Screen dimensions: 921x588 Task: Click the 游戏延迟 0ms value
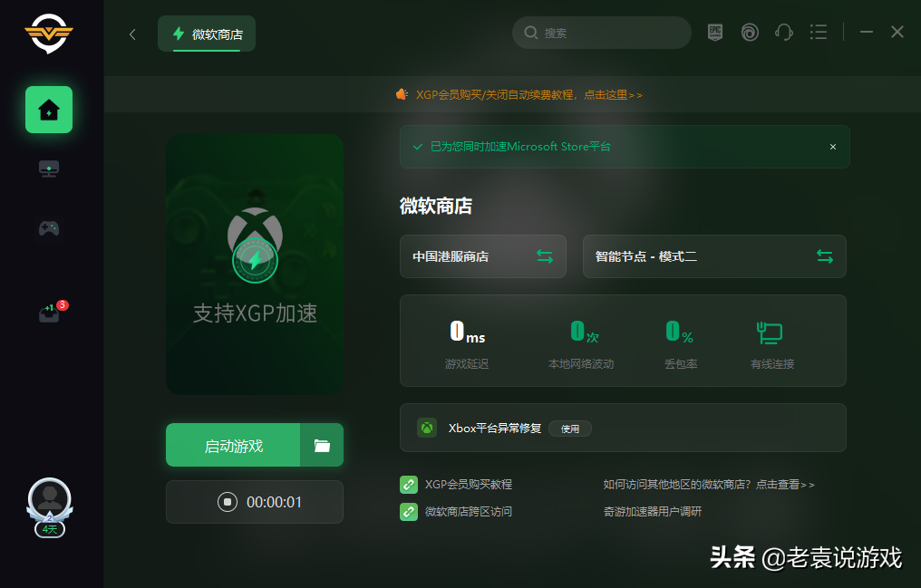(x=467, y=333)
